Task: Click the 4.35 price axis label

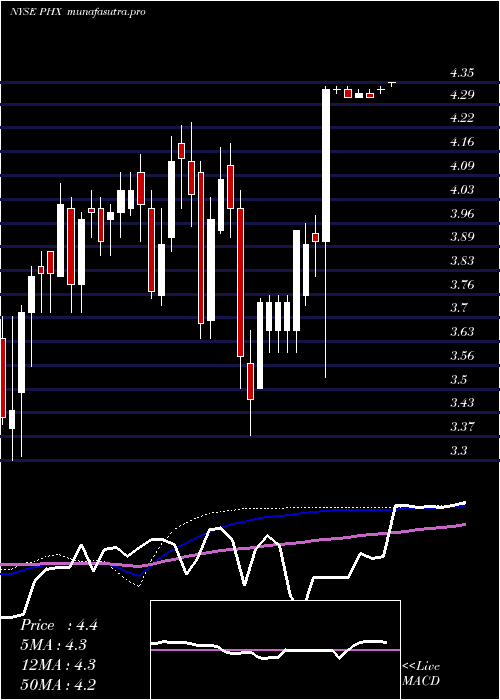Action: coord(462,73)
